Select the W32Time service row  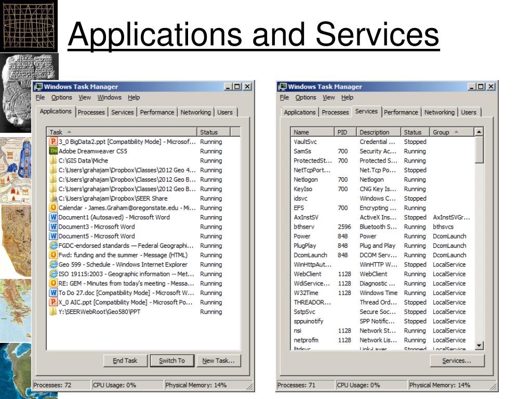pyautogui.click(x=382, y=292)
